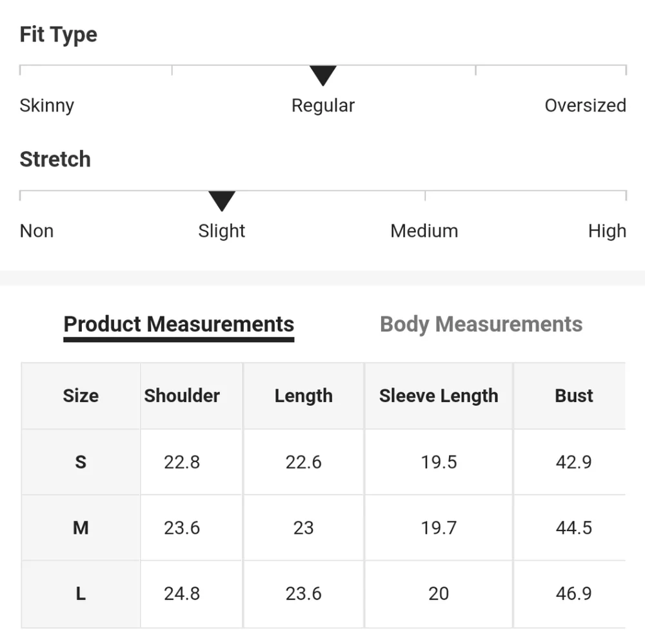Image resolution: width=645 pixels, height=644 pixels.
Task: Click the Bust column header
Action: pyautogui.click(x=573, y=396)
